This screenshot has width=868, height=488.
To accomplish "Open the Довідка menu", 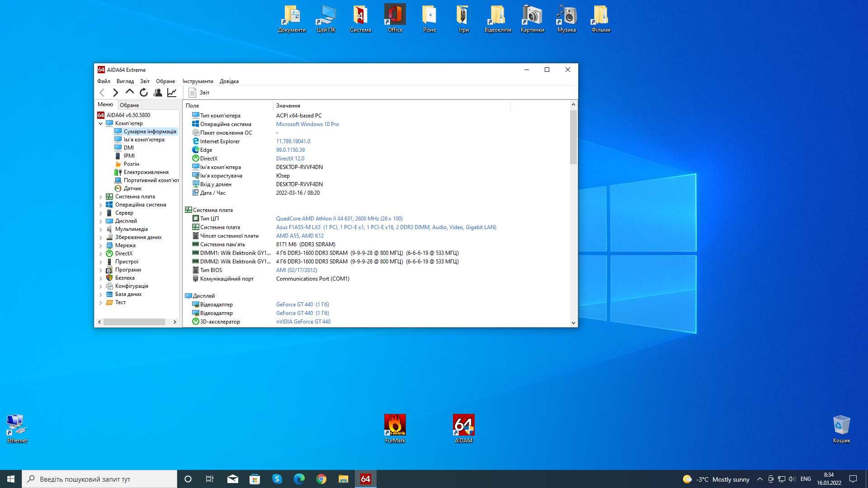I will 229,81.
